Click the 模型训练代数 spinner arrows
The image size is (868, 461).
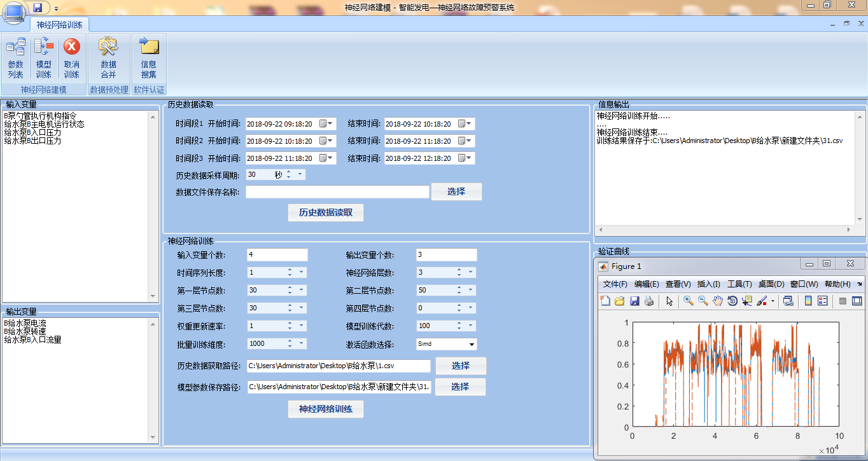[x=459, y=326]
